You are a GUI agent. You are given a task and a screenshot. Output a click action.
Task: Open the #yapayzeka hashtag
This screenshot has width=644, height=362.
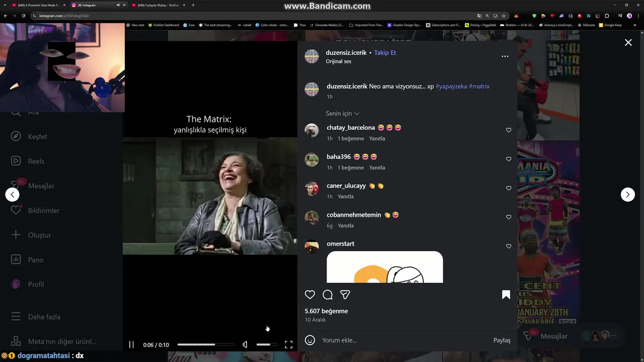[x=451, y=86]
